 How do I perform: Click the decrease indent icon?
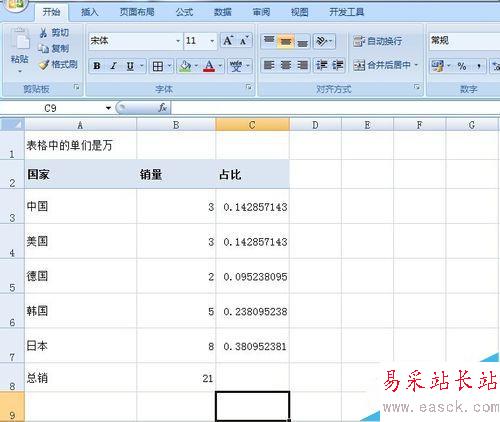[322, 65]
